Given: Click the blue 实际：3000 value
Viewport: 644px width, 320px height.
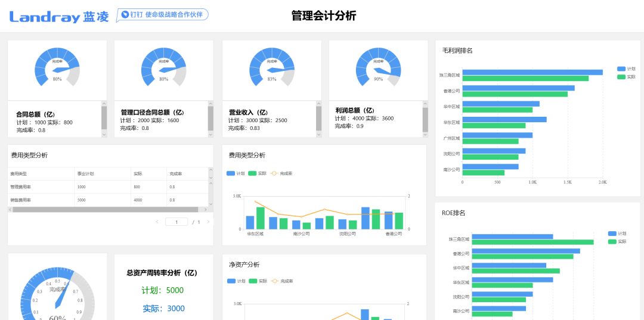Looking at the screenshot, I should 163,309.
